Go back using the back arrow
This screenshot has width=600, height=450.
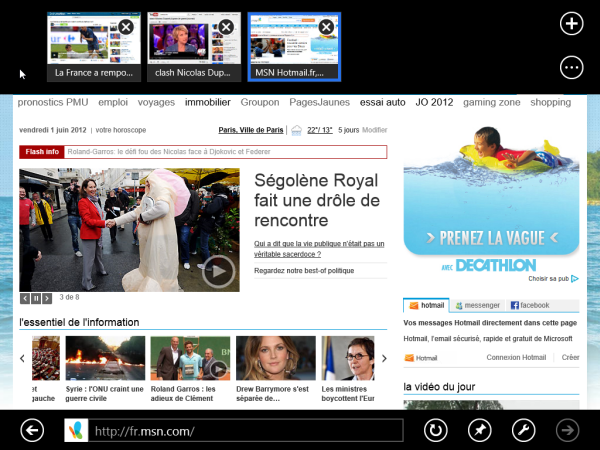(x=32, y=430)
